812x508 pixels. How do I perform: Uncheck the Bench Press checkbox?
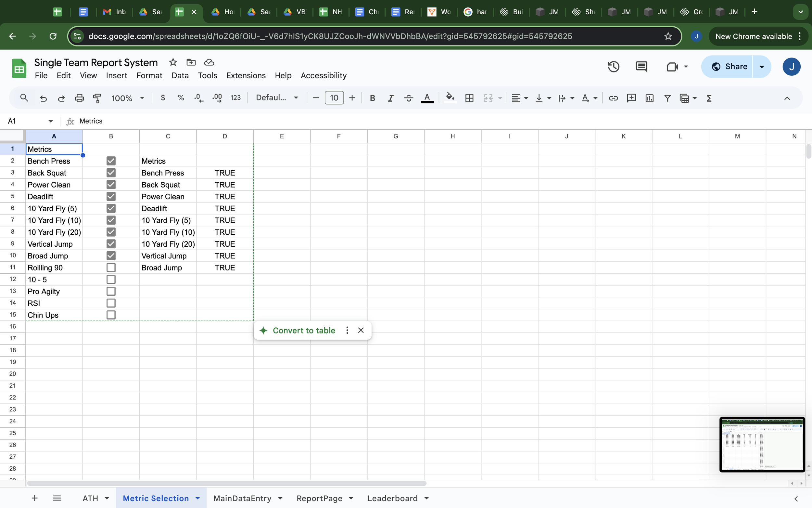click(x=111, y=161)
